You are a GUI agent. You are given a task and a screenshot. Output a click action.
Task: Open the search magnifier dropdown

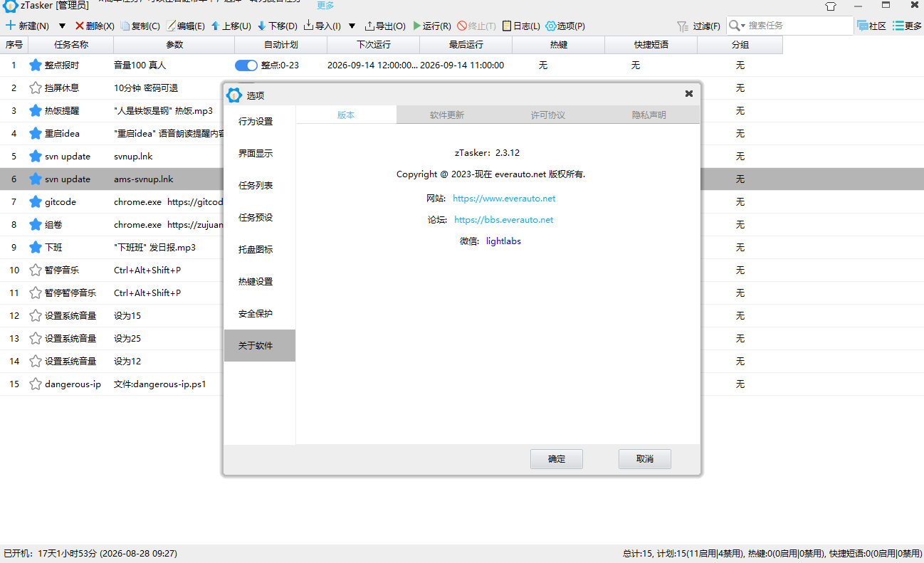(x=737, y=26)
